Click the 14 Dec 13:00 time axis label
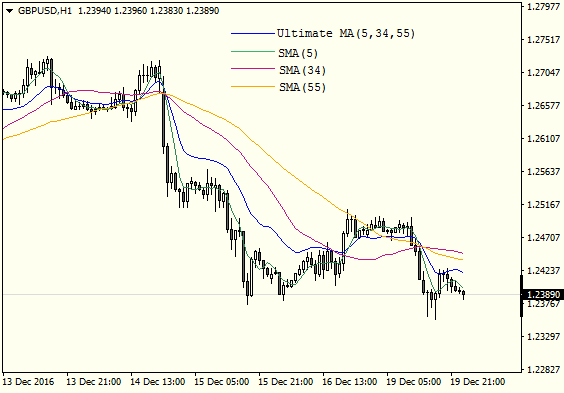This screenshot has width=564, height=393. pyautogui.click(x=158, y=381)
